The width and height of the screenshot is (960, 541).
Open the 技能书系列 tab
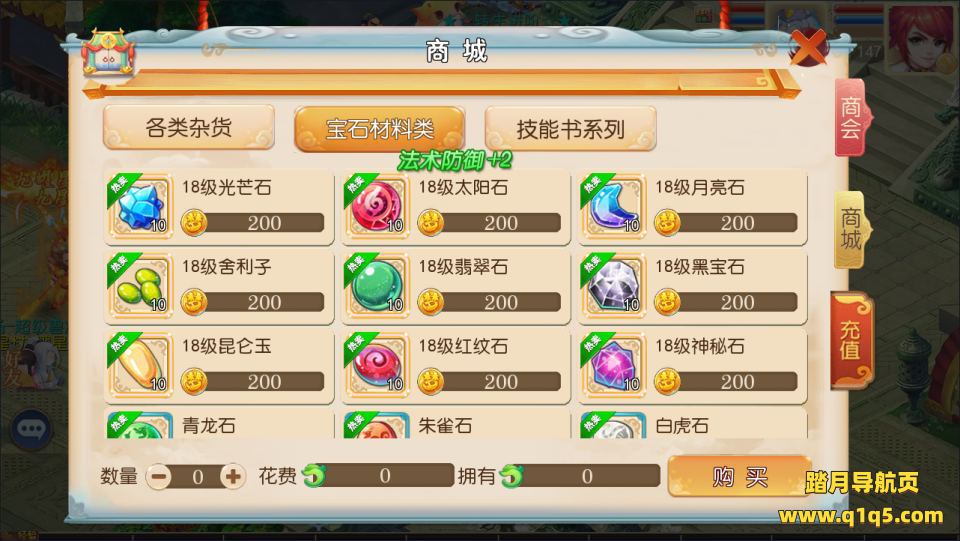[570, 129]
